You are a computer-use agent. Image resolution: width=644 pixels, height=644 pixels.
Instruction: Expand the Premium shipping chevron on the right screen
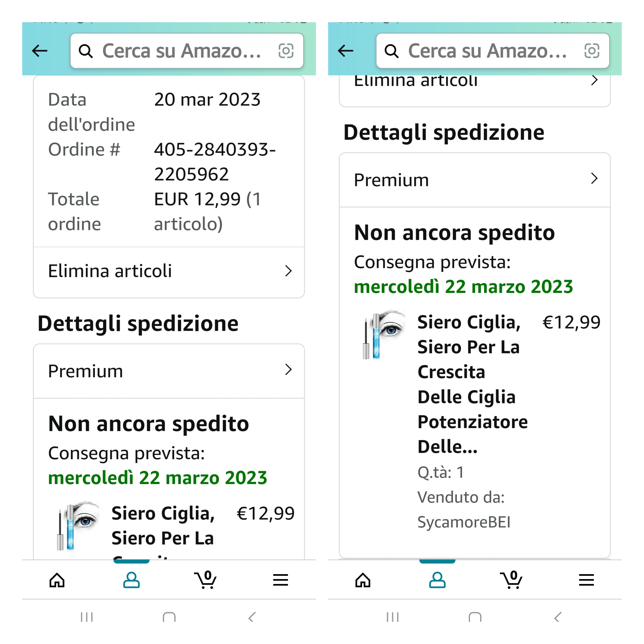(594, 179)
